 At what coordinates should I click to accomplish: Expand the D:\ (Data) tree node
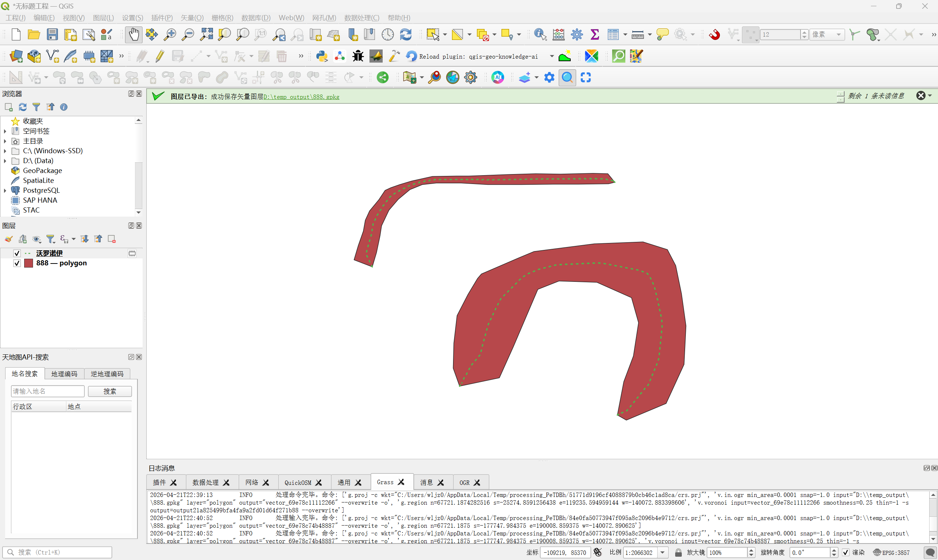5,161
